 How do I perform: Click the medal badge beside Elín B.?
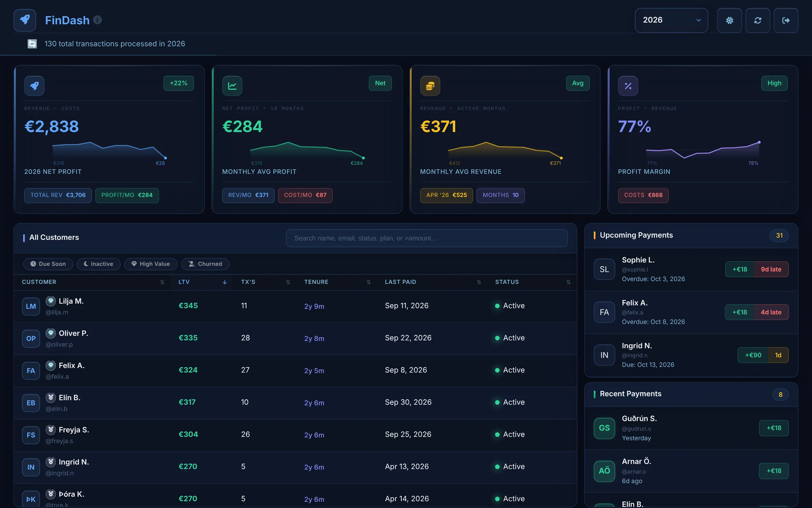tap(51, 397)
